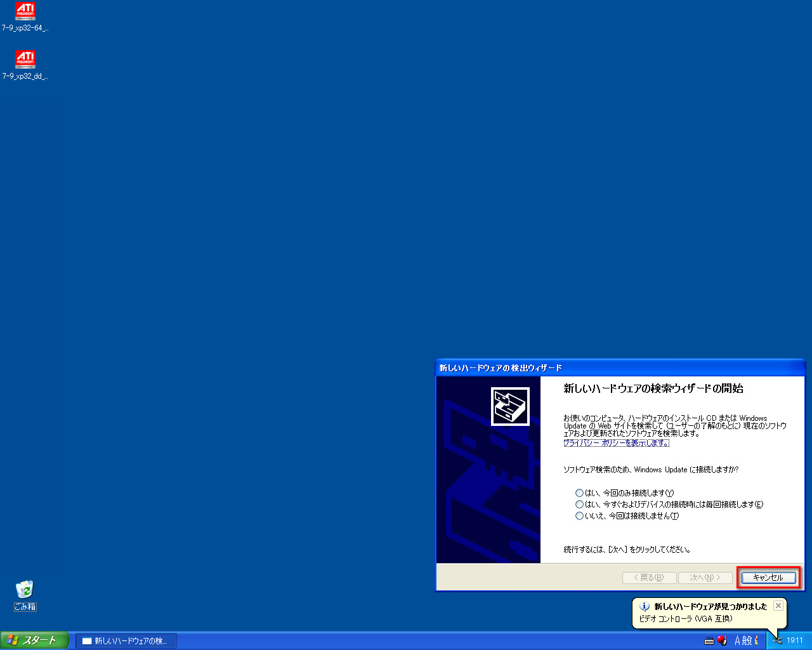Open the プライバシー ポリシーを表示します link

[x=616, y=443]
